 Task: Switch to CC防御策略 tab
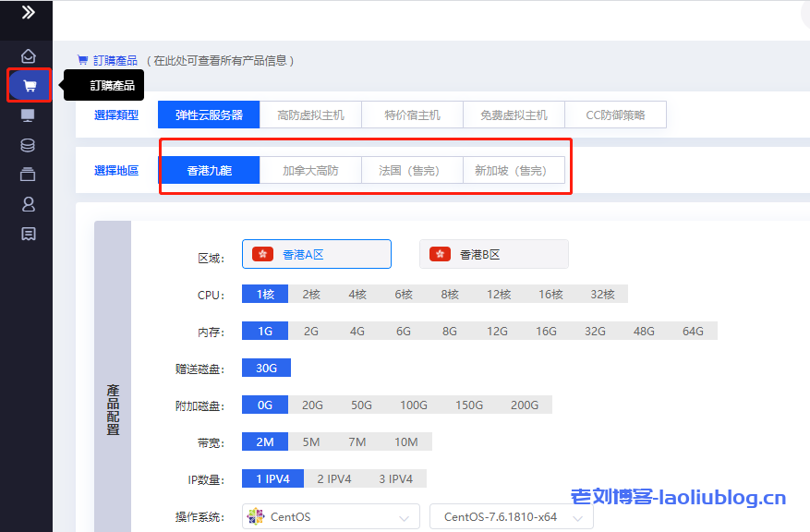pyautogui.click(x=615, y=115)
